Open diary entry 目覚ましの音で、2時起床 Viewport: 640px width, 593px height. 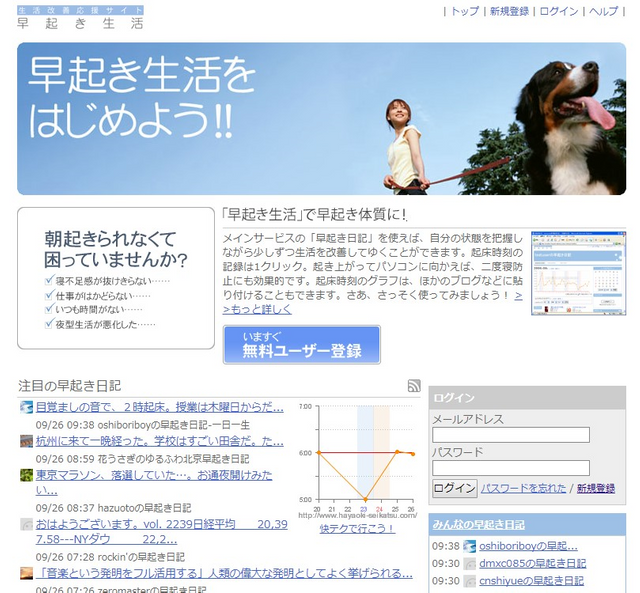coord(159,407)
